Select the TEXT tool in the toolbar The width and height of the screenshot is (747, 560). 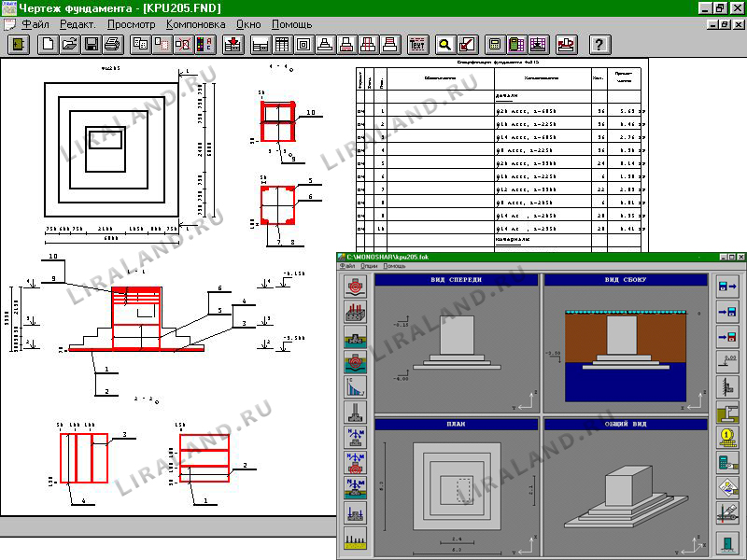click(x=417, y=44)
